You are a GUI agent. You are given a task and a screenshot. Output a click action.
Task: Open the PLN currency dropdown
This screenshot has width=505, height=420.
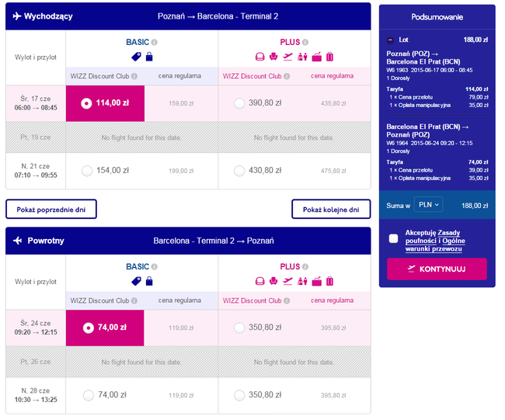click(427, 205)
